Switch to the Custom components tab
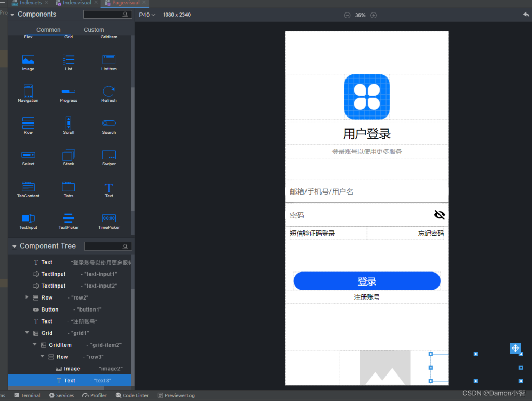 pos(94,30)
